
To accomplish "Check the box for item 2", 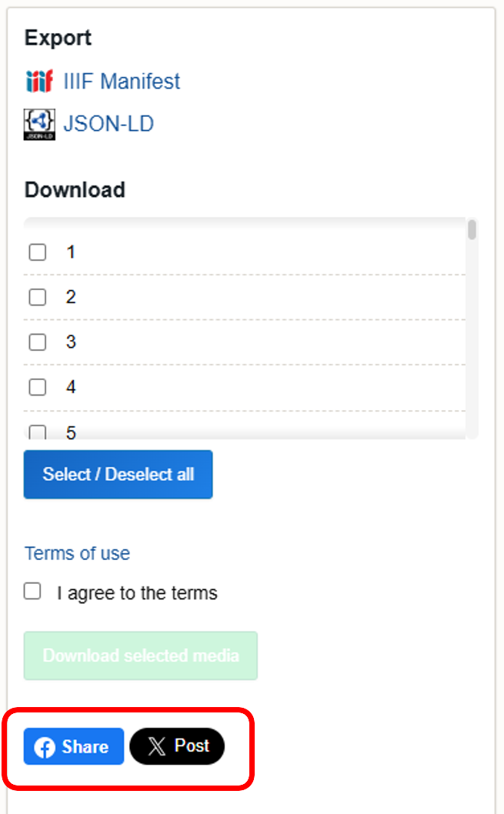I will coord(37,297).
